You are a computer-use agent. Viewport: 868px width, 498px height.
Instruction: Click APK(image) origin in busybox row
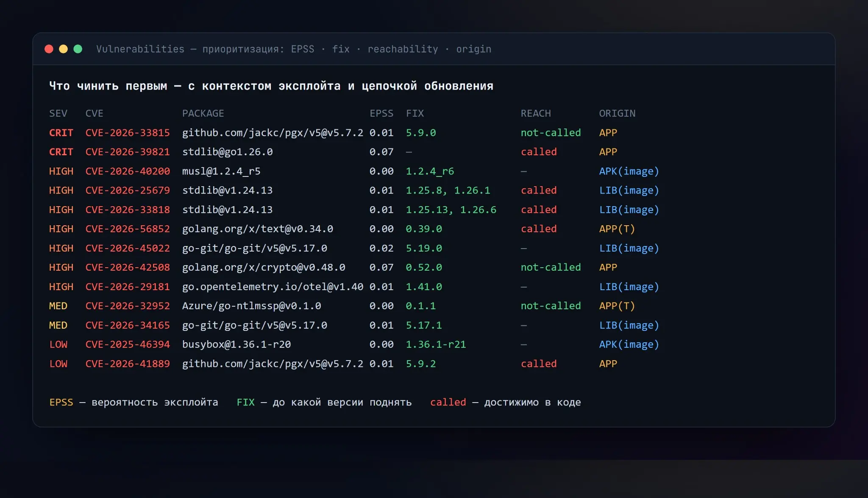pyautogui.click(x=629, y=344)
